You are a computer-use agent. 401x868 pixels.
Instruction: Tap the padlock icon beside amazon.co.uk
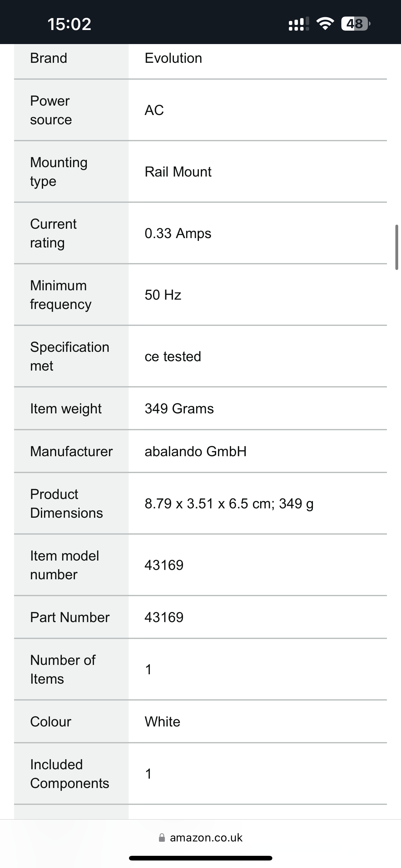pyautogui.click(x=162, y=837)
